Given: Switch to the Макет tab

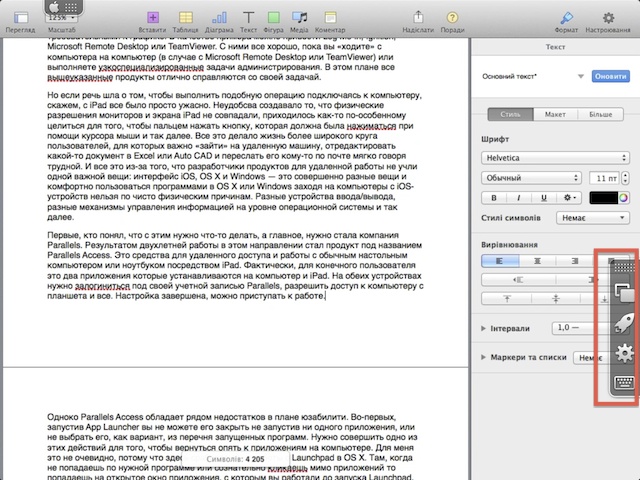Looking at the screenshot, I should click(555, 114).
